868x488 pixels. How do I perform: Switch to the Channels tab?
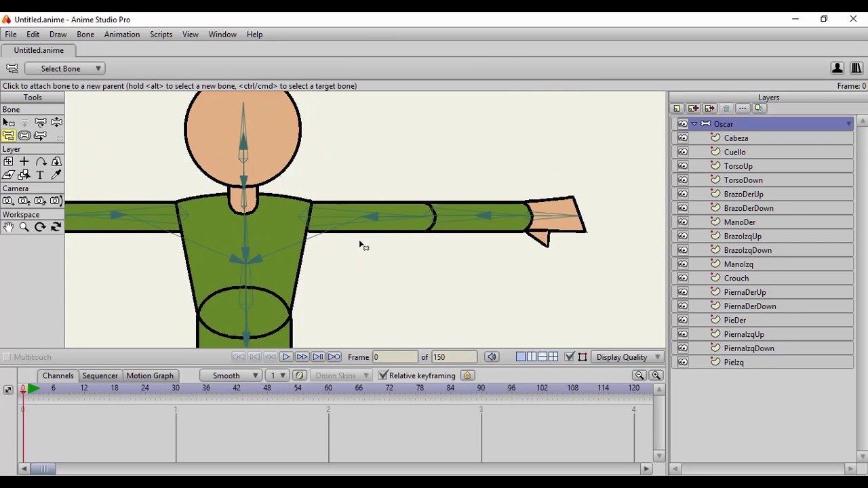click(x=58, y=375)
